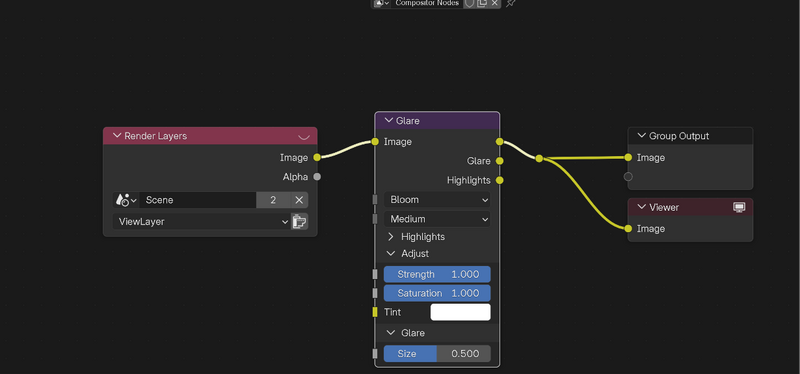
Task: Click Viewer Image input socket
Action: [x=628, y=229]
